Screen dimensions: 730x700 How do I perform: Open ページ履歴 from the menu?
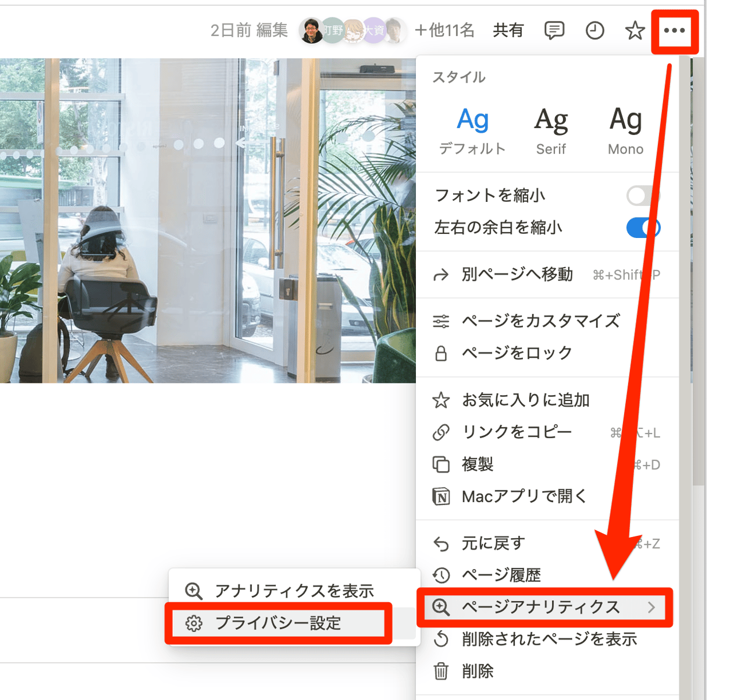[501, 575]
